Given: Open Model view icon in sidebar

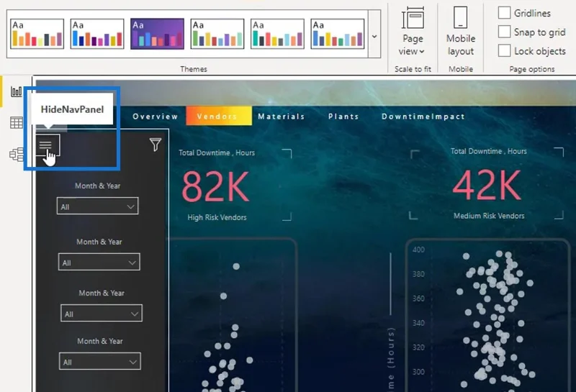Looking at the screenshot, I should point(17,155).
